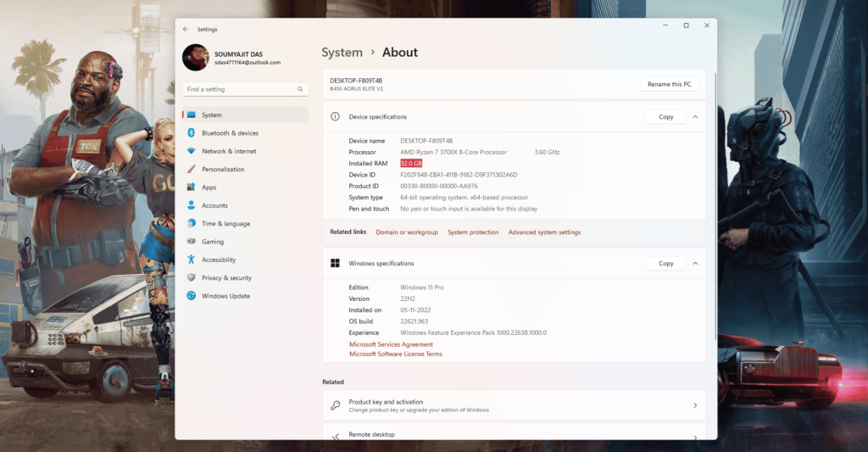Click the SOUMYAJIT DAS account name
868x452 pixels.
tap(238, 54)
